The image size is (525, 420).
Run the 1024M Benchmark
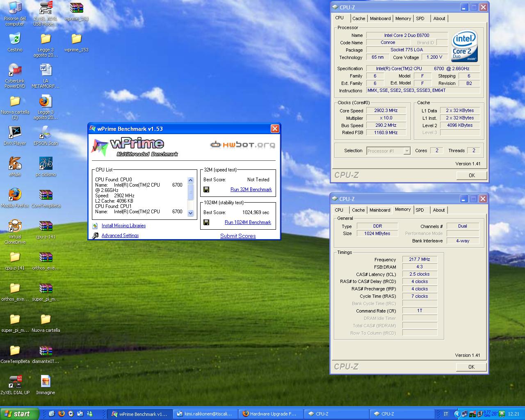[248, 222]
